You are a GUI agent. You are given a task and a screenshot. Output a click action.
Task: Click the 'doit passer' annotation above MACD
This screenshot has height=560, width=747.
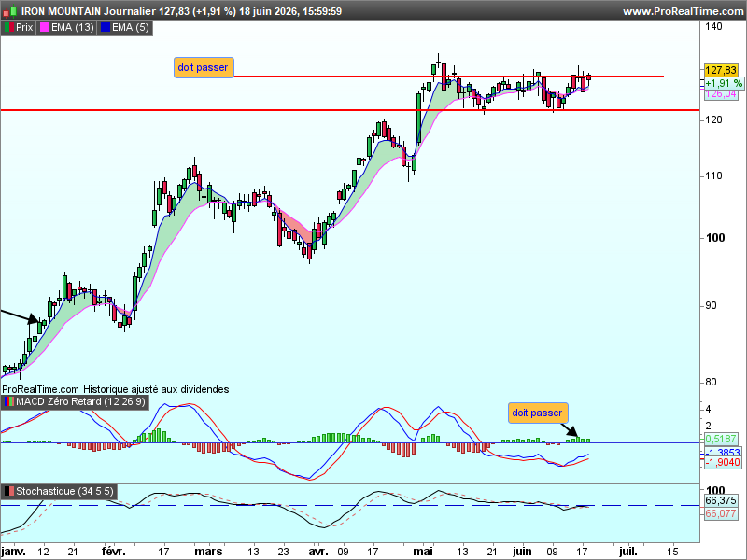[538, 413]
